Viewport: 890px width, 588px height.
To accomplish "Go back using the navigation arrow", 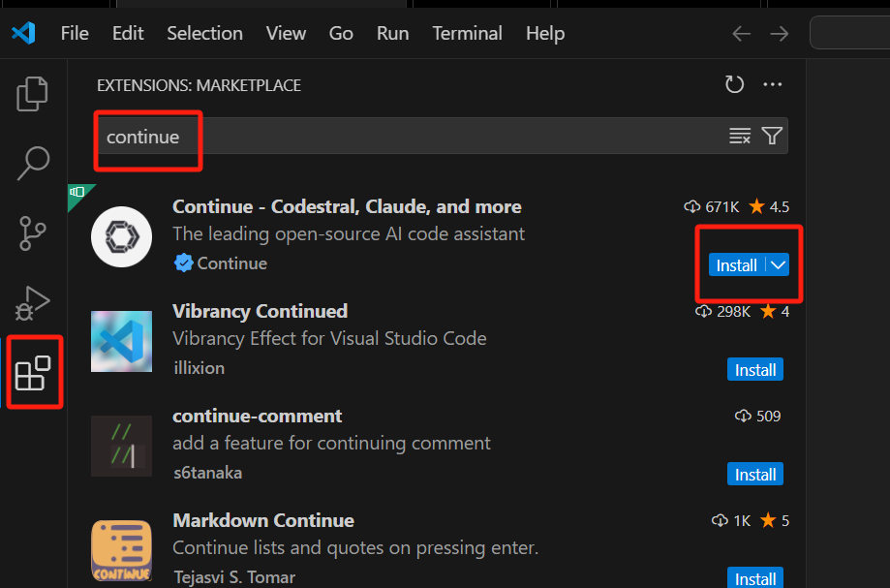I will click(x=742, y=33).
